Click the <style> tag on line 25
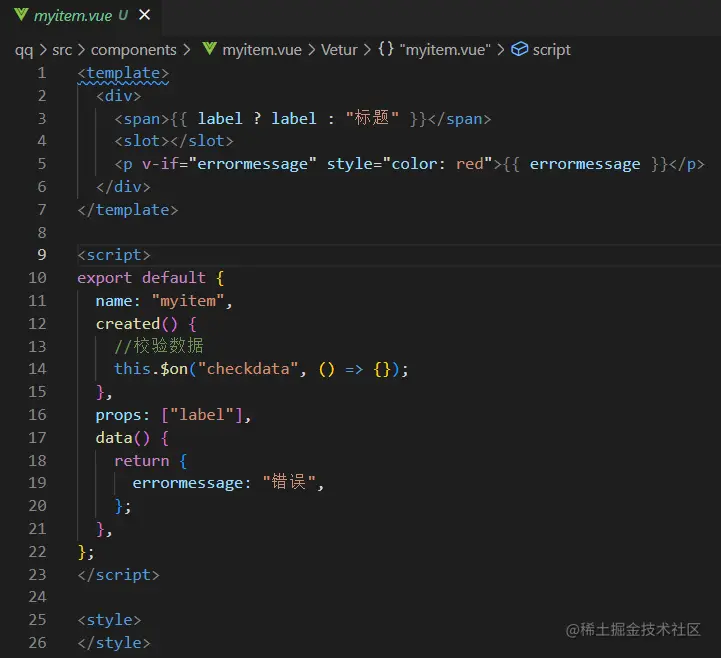The image size is (721, 658). [x=109, y=620]
